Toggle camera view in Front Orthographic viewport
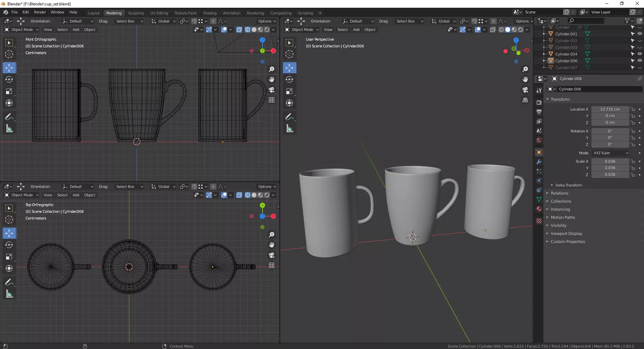 coord(272,90)
